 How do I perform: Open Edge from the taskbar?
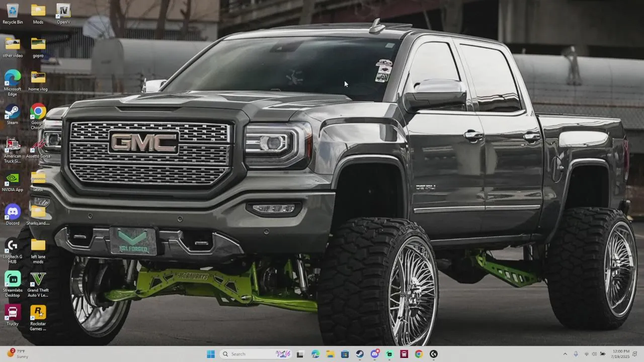tap(315, 354)
